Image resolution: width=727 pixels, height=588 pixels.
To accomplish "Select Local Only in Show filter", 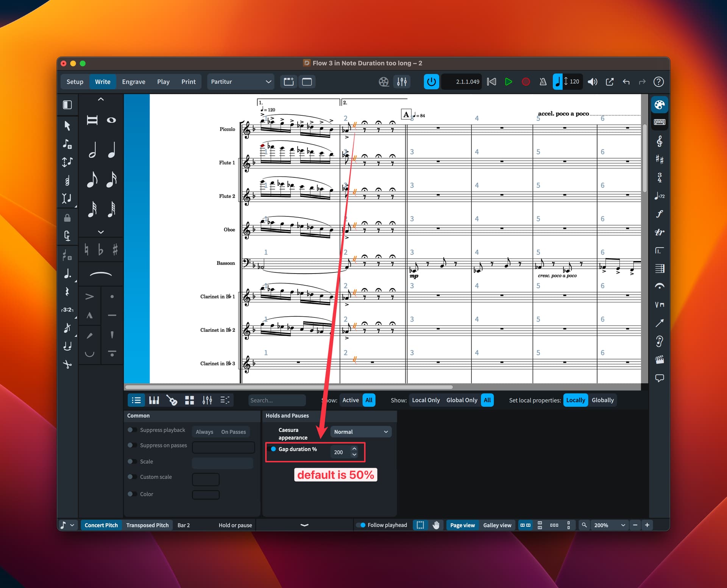I will pyautogui.click(x=426, y=400).
